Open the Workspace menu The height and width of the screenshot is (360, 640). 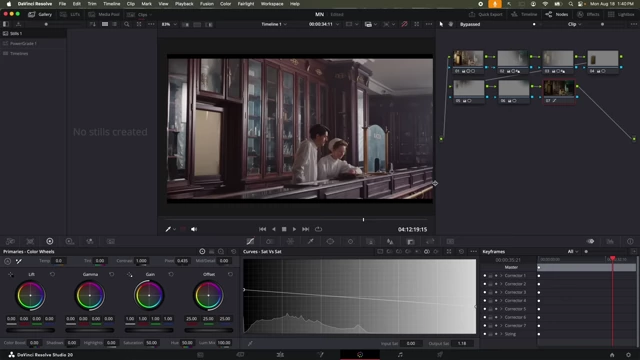pos(272,4)
